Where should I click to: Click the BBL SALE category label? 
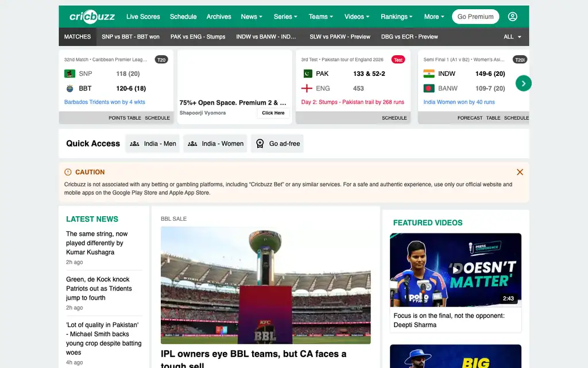coord(173,219)
